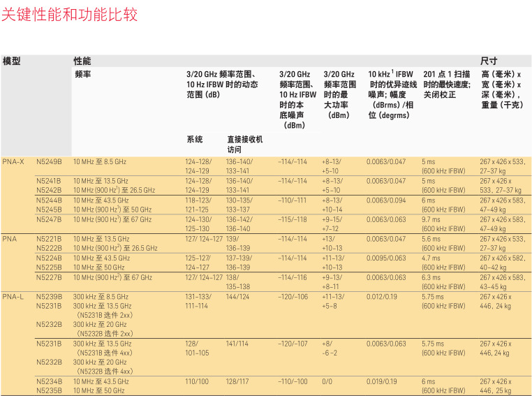The height and width of the screenshot is (396, 532).
Task: Click trace noise value 0.0063/0.094
Action: tap(386, 200)
